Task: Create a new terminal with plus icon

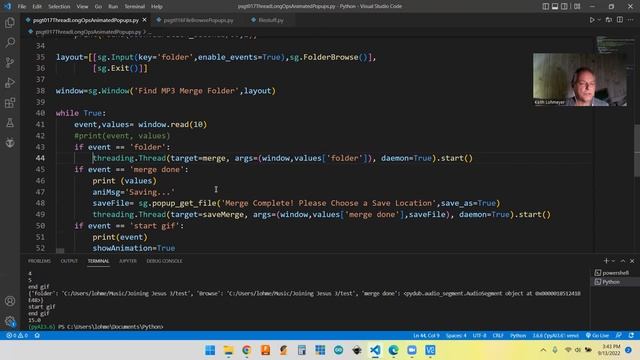Action: click(x=606, y=261)
